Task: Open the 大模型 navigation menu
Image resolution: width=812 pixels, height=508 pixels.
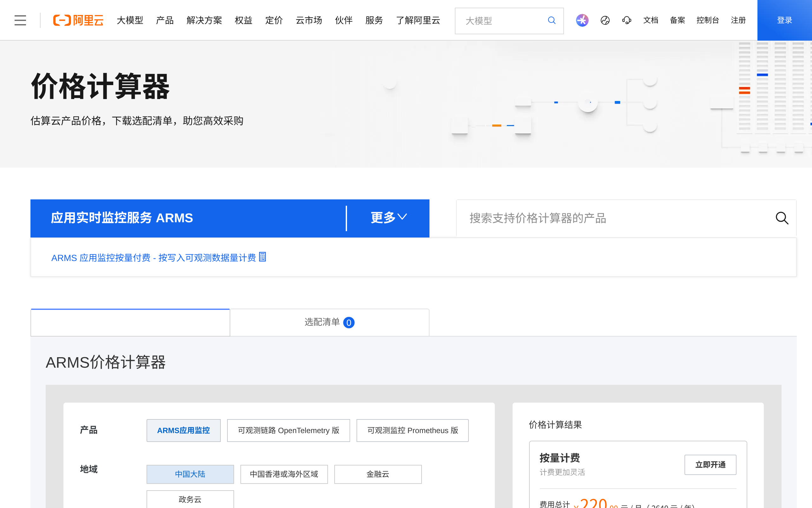Action: (x=130, y=20)
